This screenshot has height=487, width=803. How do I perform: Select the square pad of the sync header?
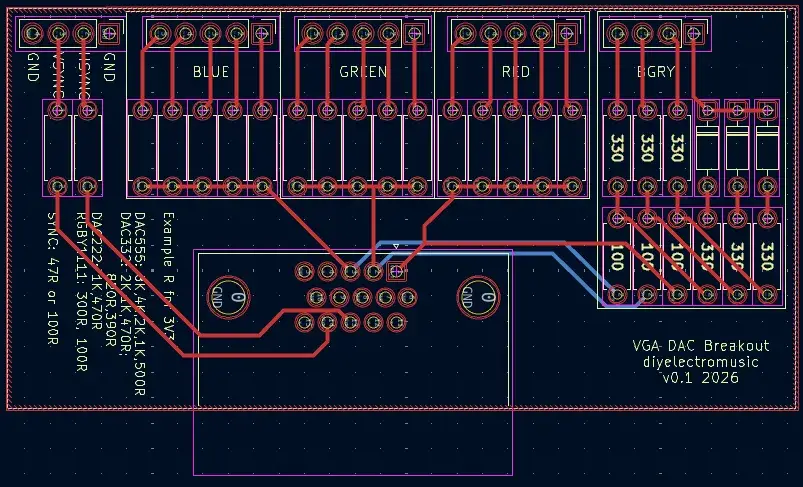point(109,34)
